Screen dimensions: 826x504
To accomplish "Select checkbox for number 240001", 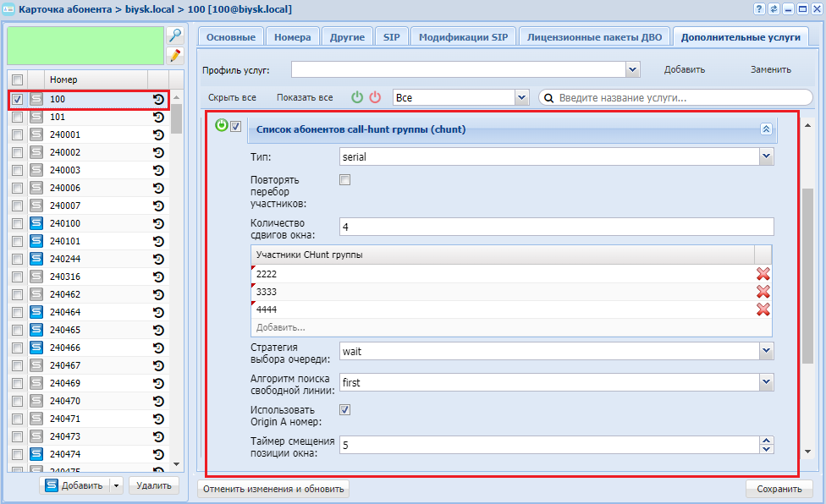I will pyautogui.click(x=17, y=134).
